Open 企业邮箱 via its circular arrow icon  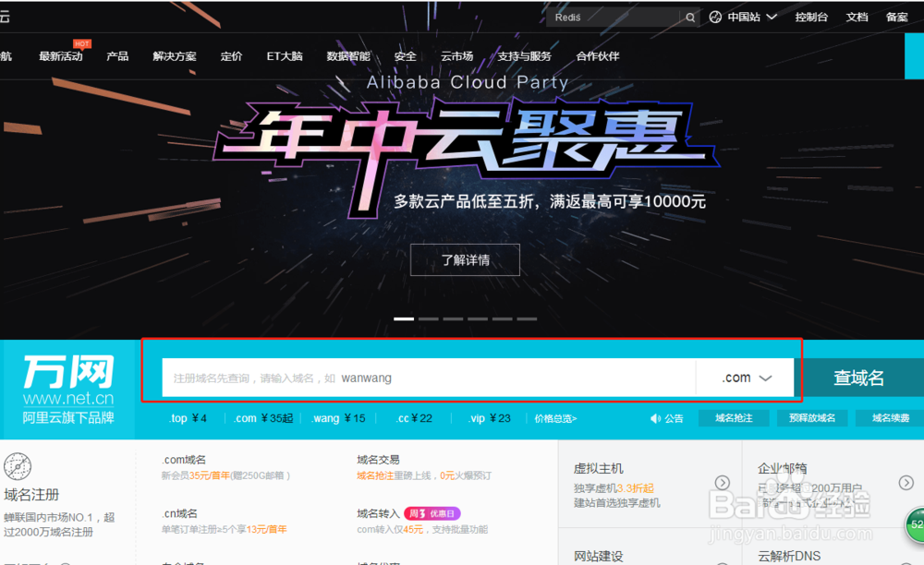906,482
